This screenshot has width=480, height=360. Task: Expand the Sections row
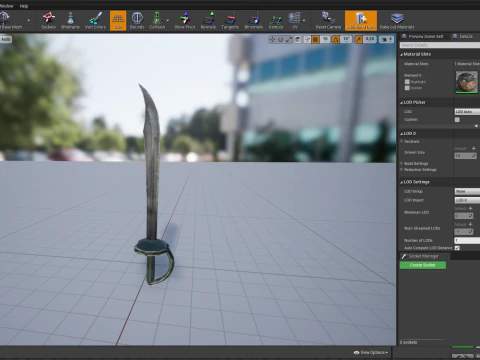tap(401, 142)
